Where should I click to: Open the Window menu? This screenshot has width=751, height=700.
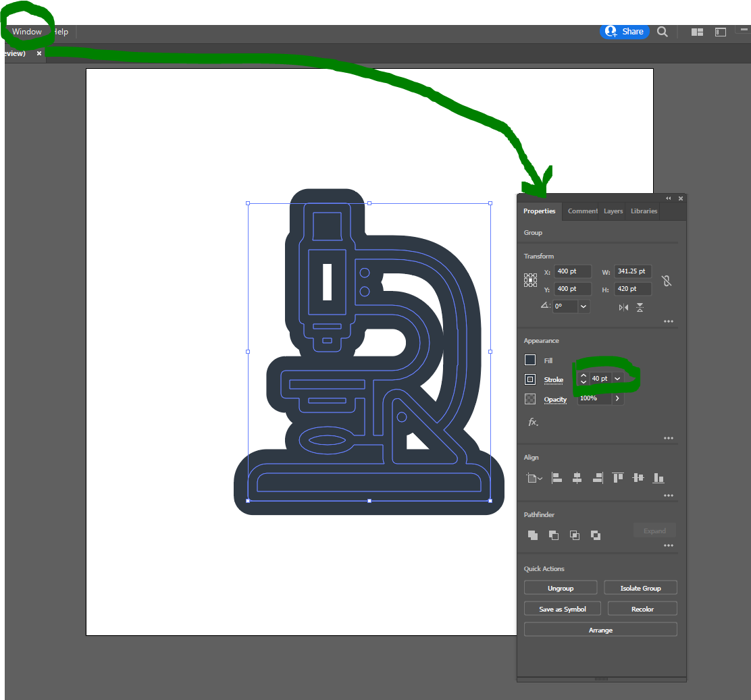(26, 32)
